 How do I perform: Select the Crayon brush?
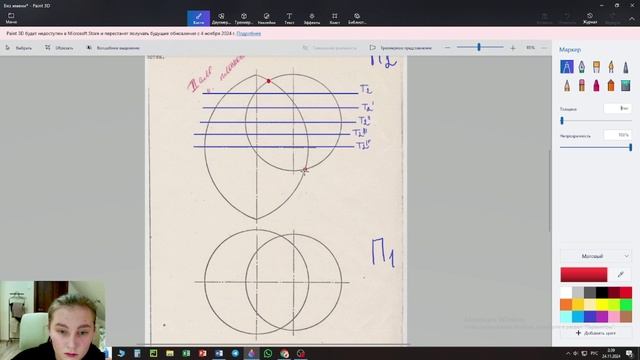pyautogui.click(x=596, y=85)
